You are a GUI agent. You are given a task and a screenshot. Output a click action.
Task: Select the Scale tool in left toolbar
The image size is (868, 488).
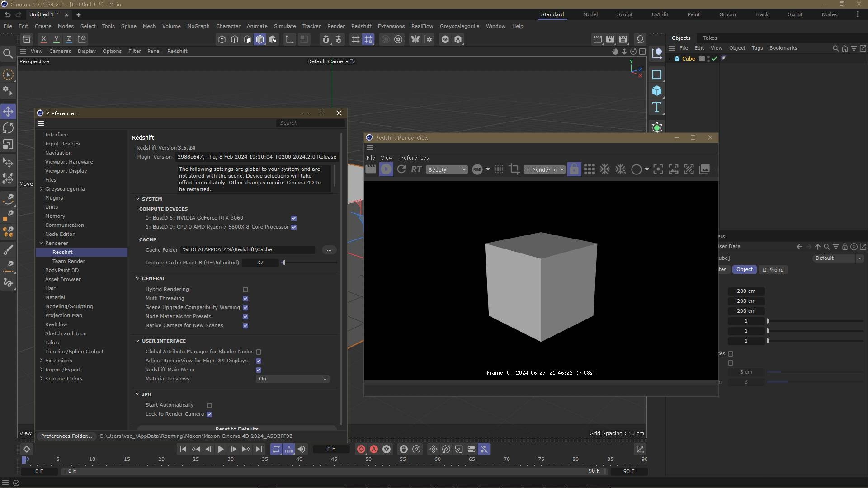(x=8, y=145)
